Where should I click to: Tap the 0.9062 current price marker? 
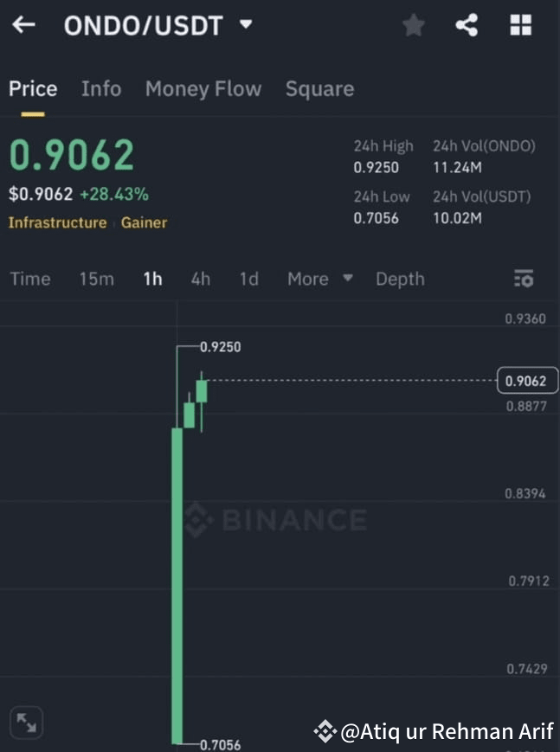pos(527,381)
